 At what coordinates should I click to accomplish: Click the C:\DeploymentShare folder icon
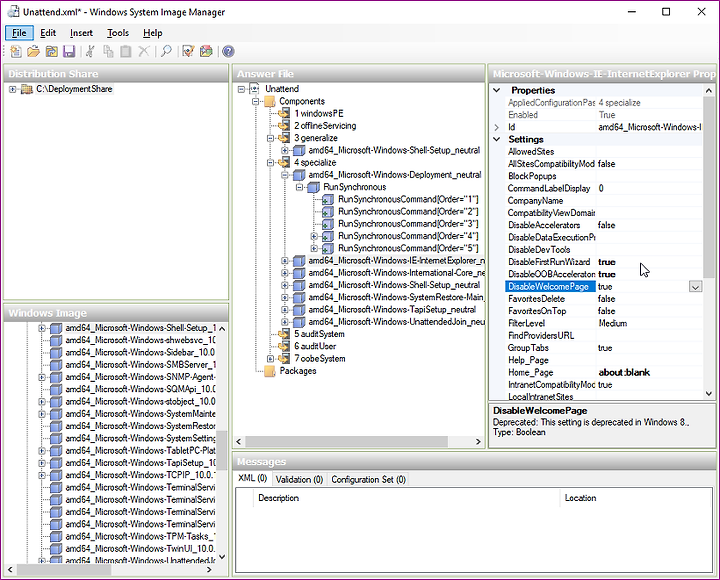pos(27,89)
